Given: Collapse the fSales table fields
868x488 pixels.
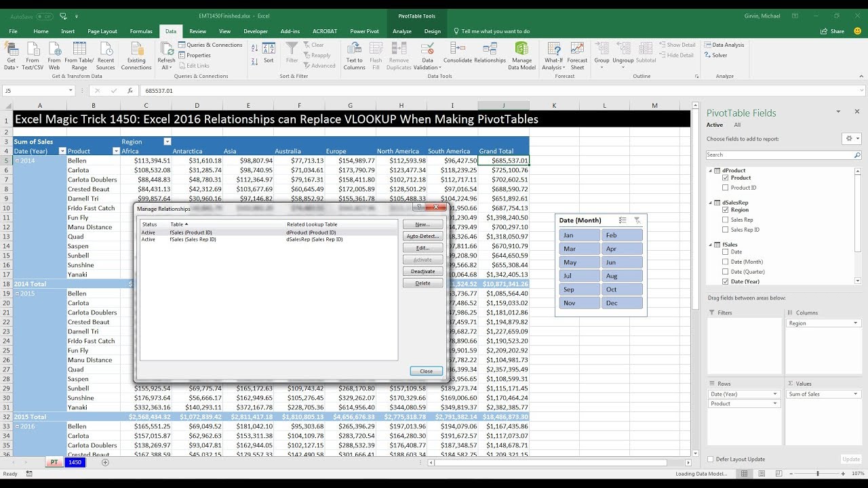Looking at the screenshot, I should click(711, 244).
